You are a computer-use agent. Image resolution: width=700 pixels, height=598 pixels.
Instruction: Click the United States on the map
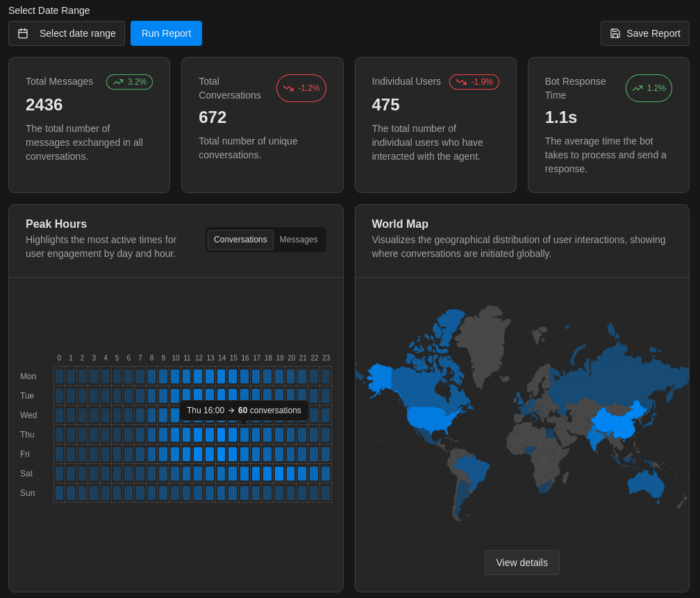coord(432,418)
